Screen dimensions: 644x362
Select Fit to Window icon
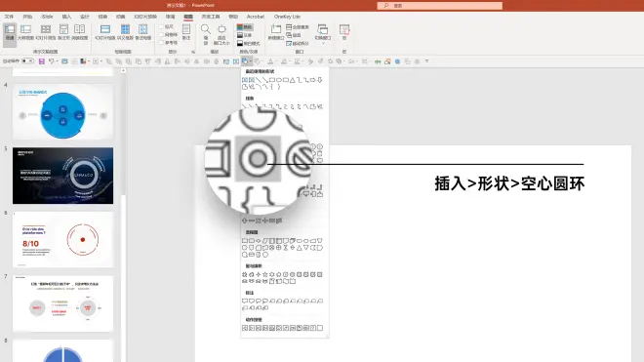coord(221,34)
